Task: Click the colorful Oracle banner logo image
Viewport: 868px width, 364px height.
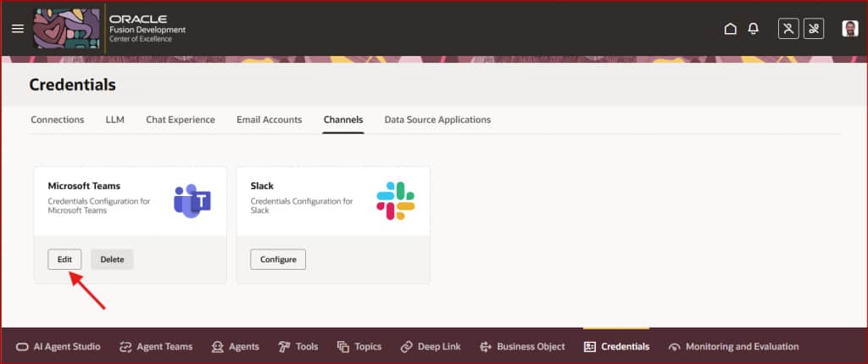Action: [66, 28]
